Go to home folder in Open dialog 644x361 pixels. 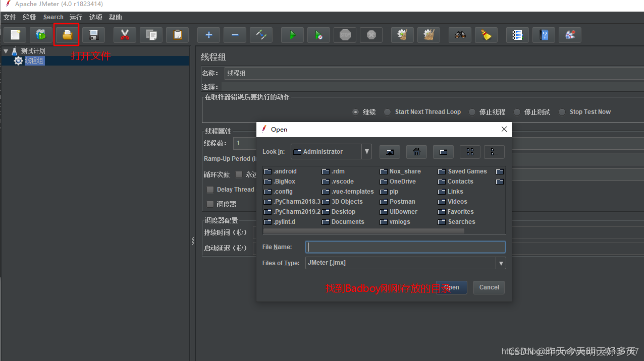pos(416,152)
